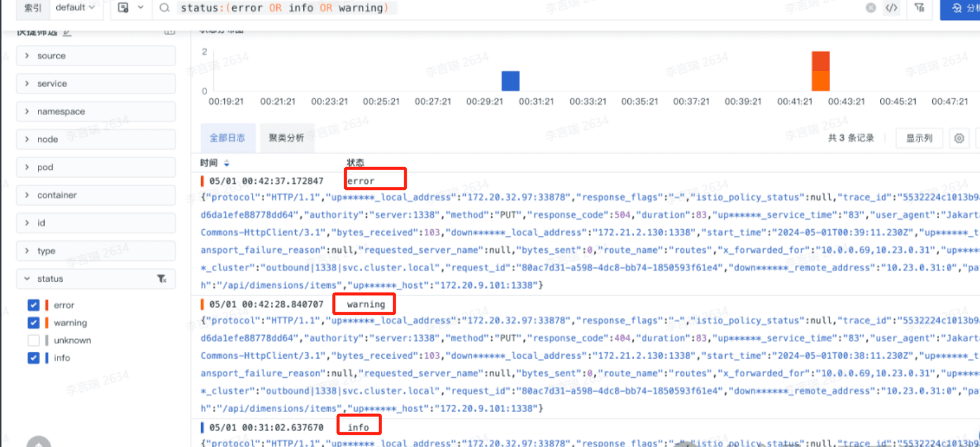The image size is (980, 447).
Task: Open the saved query icon in search bar
Action: pos(123,8)
